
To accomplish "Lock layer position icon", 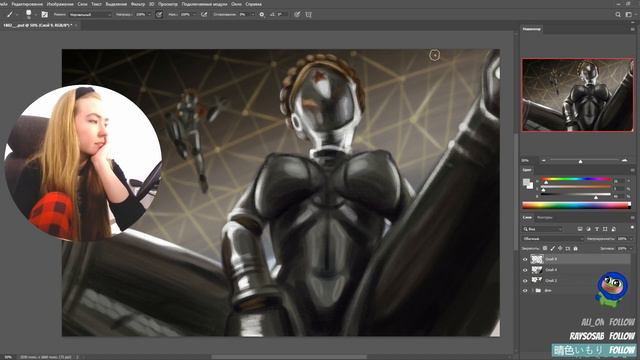I will pos(560,248).
